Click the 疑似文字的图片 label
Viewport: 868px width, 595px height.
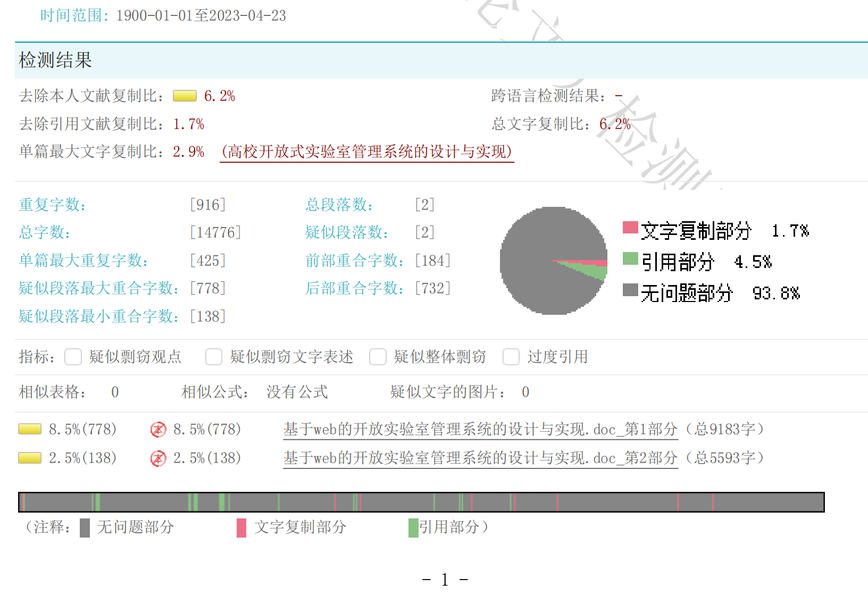[x=448, y=392]
